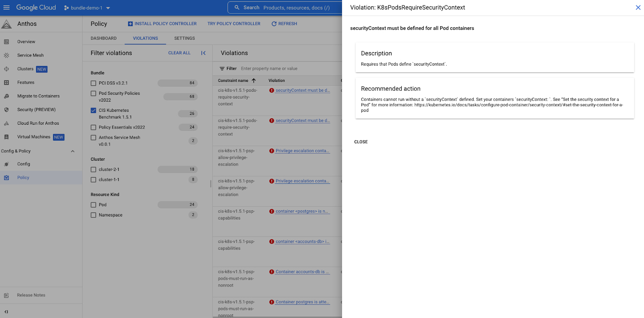Click the Release Notes icon
The width and height of the screenshot is (644, 318).
[x=6, y=295]
